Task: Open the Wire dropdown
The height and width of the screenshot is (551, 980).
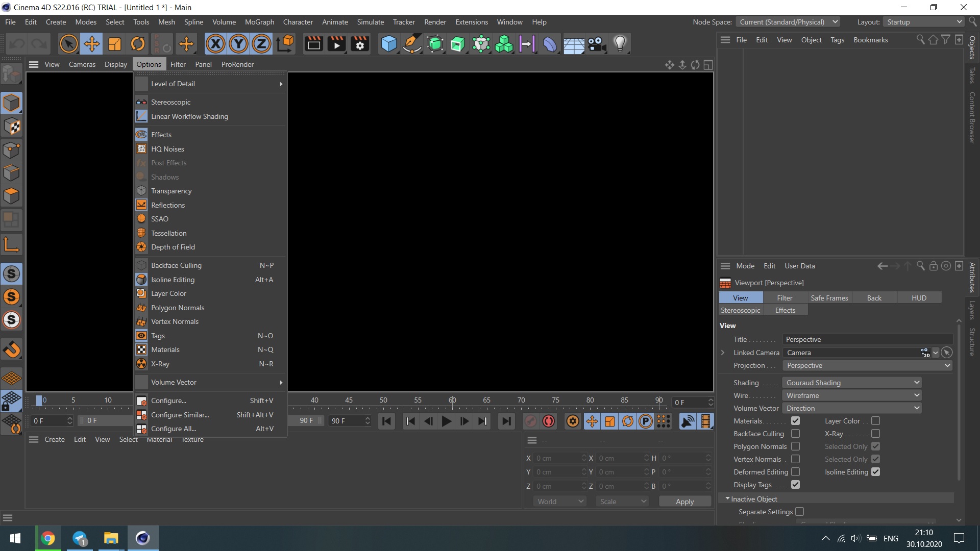Action: click(x=851, y=395)
